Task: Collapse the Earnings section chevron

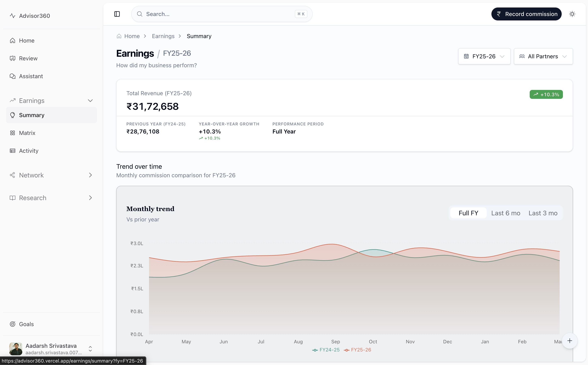Action: (90, 101)
